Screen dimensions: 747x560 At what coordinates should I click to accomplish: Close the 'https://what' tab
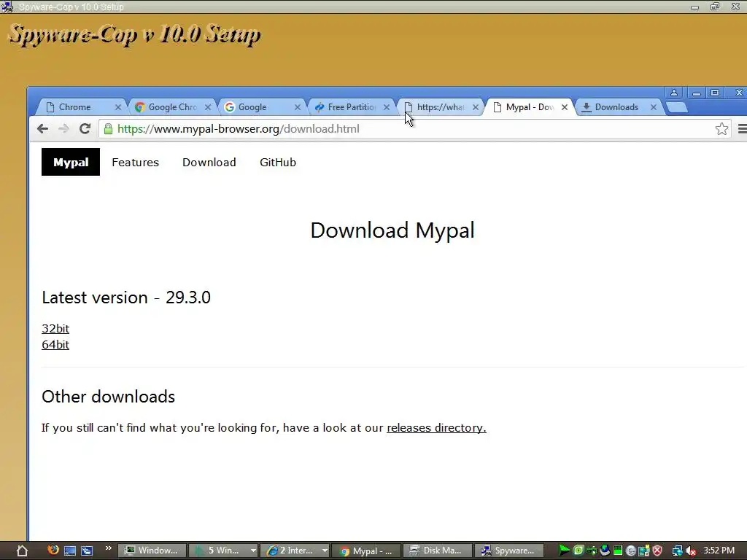point(476,107)
